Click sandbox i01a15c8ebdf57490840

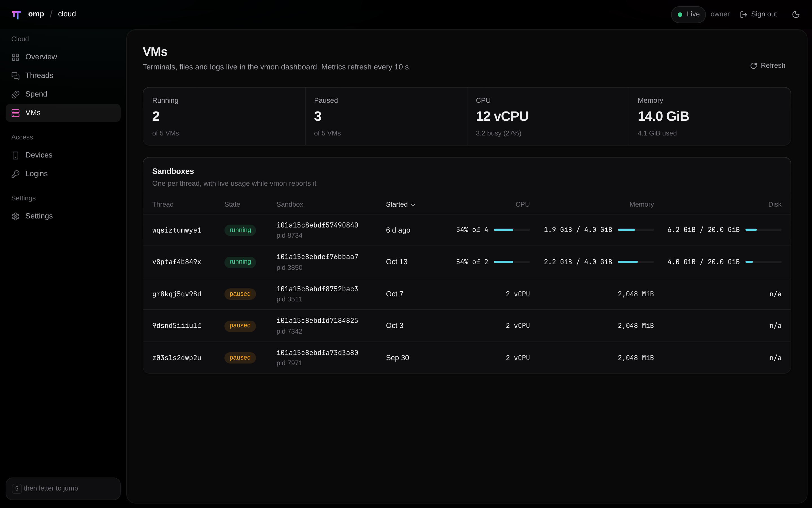317,225
